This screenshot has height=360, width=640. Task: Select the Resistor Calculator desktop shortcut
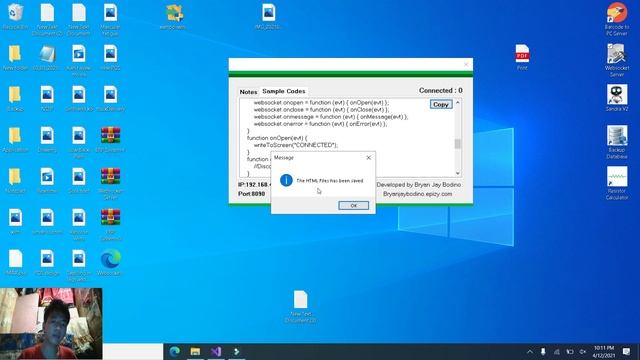(x=617, y=183)
